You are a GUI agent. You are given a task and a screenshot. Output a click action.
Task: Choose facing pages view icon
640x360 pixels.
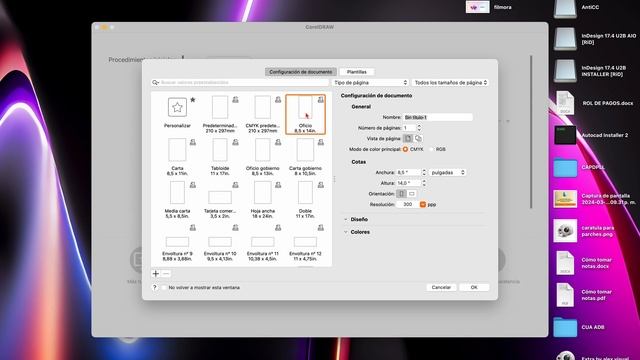pos(418,138)
